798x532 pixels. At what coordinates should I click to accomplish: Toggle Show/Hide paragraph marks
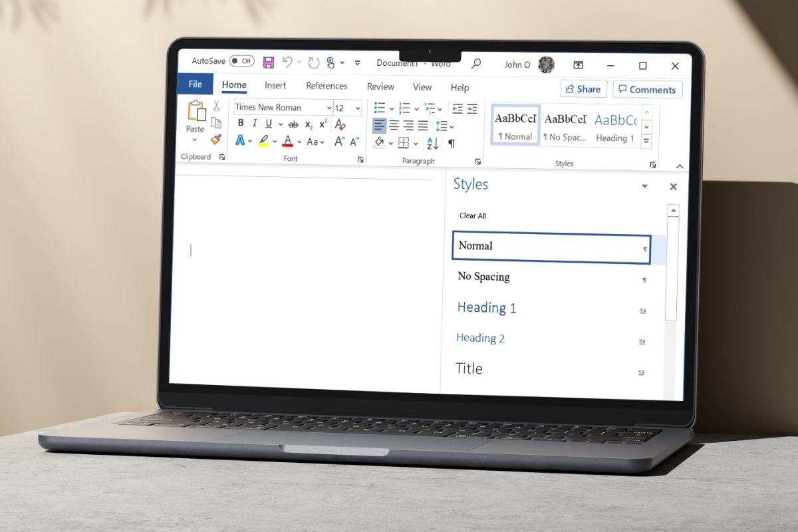452,144
